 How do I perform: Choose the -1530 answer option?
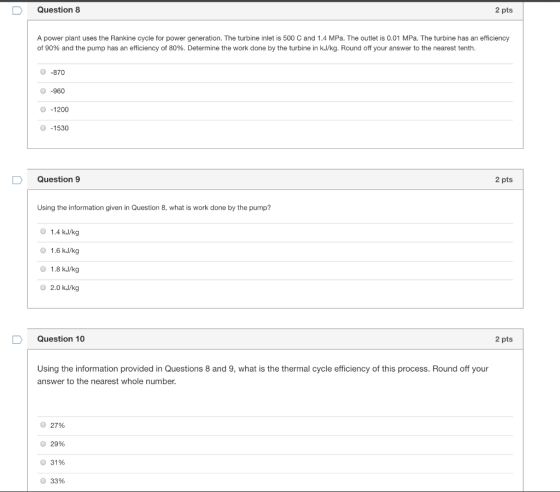(43, 128)
